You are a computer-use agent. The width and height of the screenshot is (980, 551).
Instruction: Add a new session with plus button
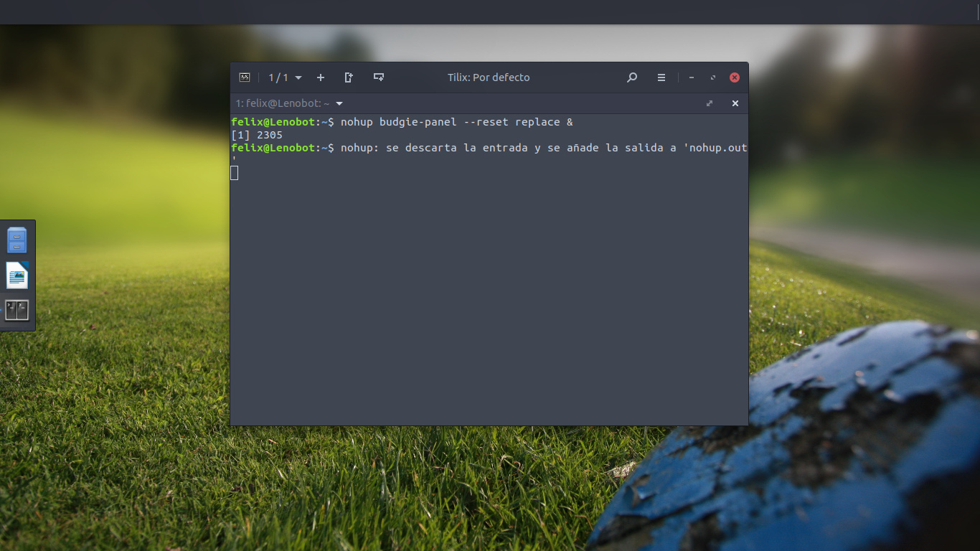321,77
